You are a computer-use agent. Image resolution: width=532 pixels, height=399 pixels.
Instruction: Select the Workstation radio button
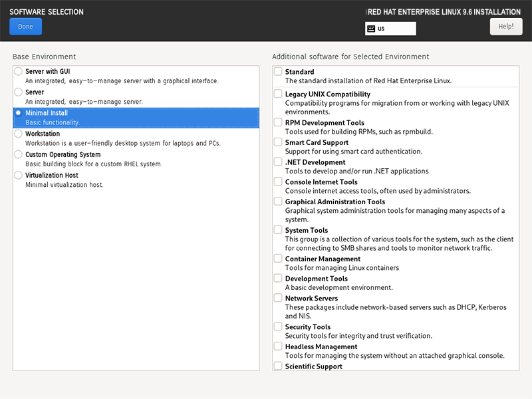(18, 134)
